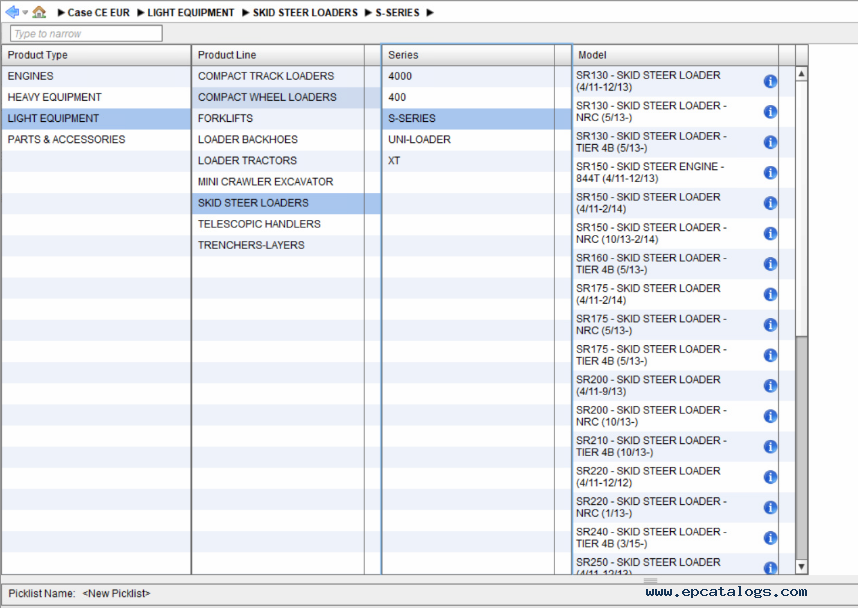Click the blue back arrow icon
This screenshot has width=858, height=608.
11,11
